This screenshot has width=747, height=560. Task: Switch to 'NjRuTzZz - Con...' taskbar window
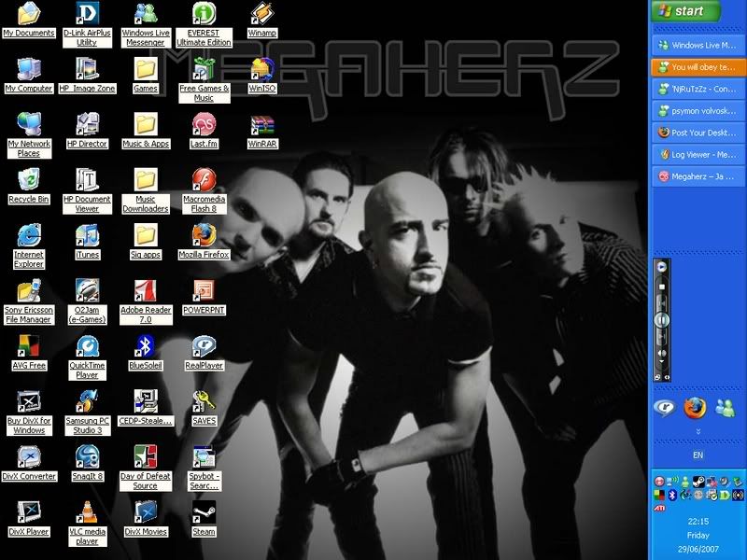[x=698, y=89]
